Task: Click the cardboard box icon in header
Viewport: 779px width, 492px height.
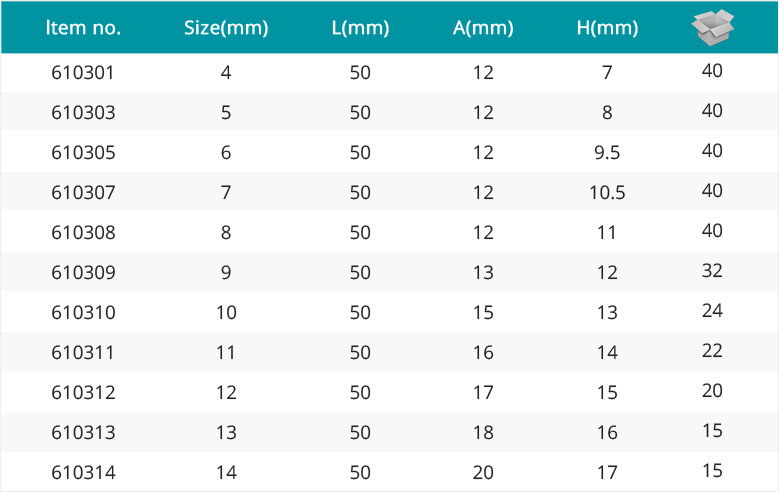Action: pyautogui.click(x=712, y=27)
